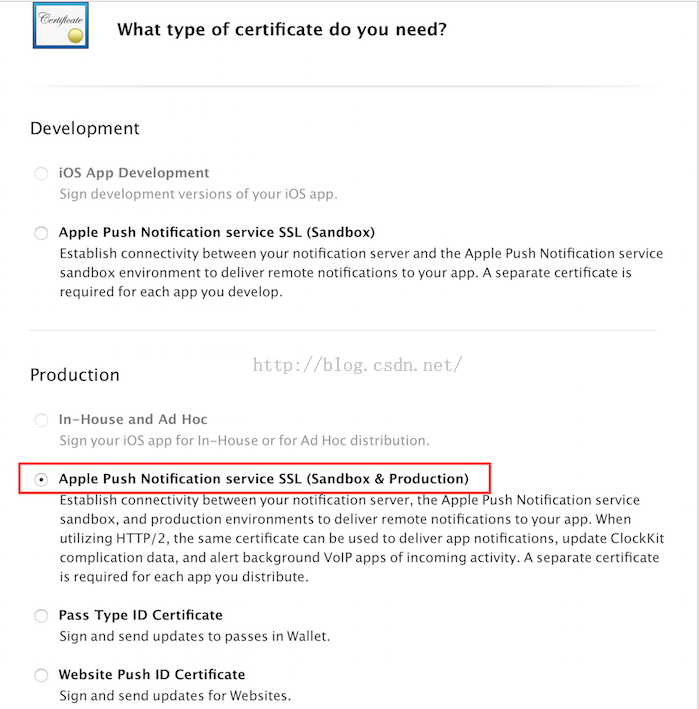Viewport: 699px width, 709px height.
Task: Click the 'Apple Push Notification service SSL (Sandbox)' label
Action: point(217,232)
